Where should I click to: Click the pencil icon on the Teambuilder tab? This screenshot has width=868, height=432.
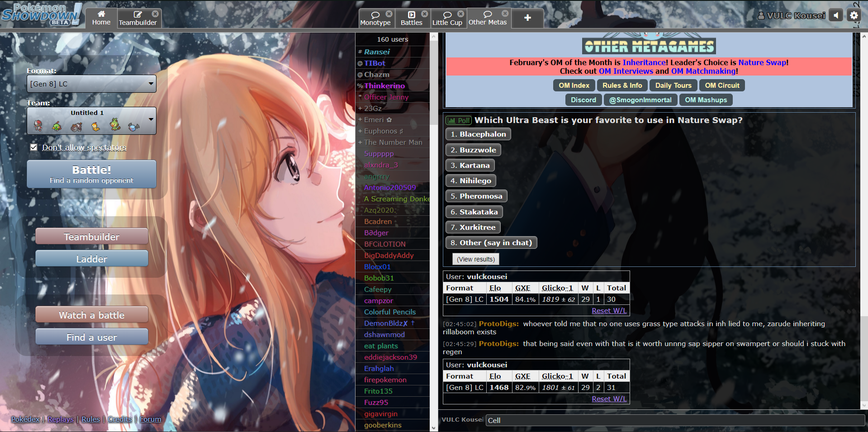click(x=137, y=14)
